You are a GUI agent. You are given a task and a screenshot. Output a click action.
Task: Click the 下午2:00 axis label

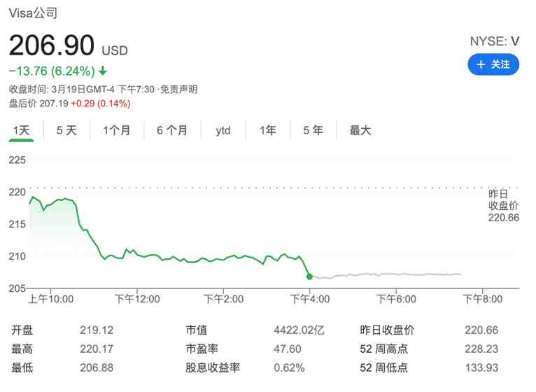pyautogui.click(x=223, y=299)
